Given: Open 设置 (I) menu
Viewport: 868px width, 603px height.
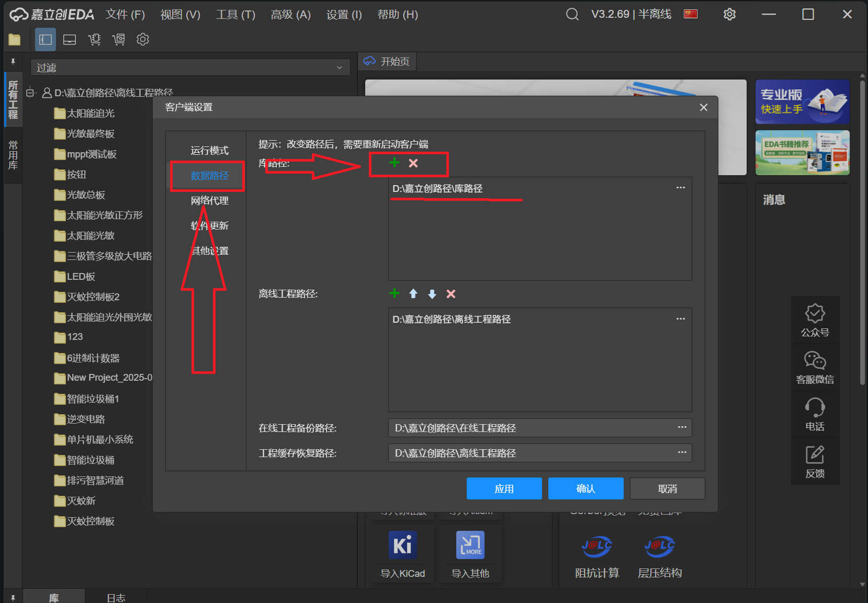Looking at the screenshot, I should pos(344,15).
